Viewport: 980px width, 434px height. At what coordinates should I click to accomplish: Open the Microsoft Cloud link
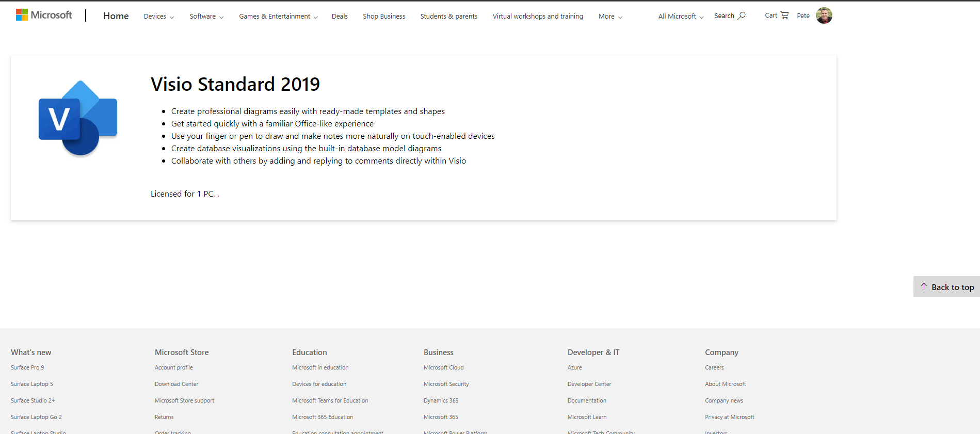(444, 367)
